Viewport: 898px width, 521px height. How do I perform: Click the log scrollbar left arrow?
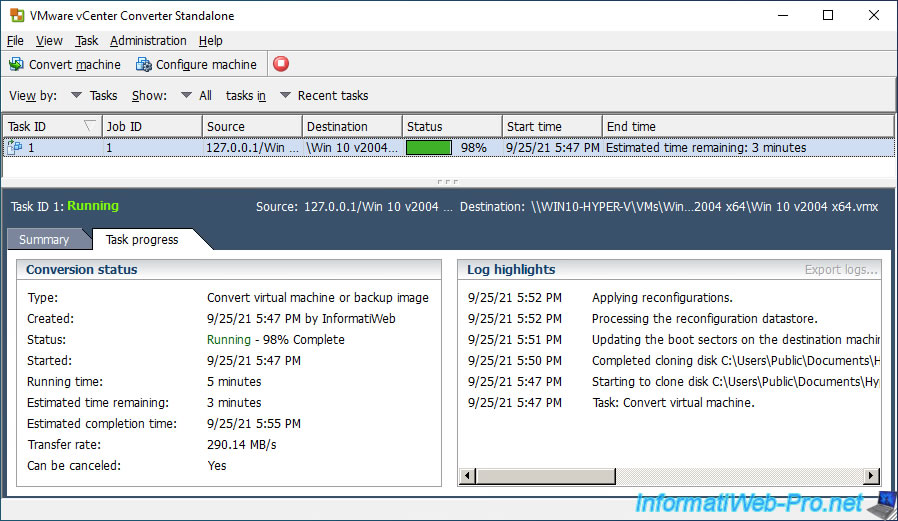467,476
